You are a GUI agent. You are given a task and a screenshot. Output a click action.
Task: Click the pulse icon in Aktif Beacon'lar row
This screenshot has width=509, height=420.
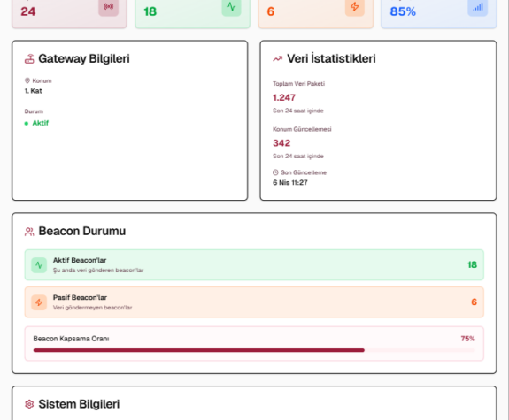(39, 265)
